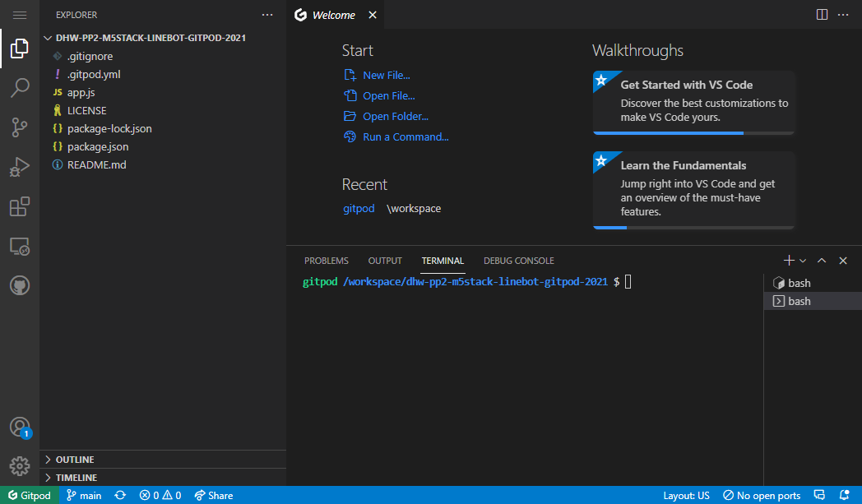Open notifications bell icon
Viewport: 862px width, 504px height.
[x=845, y=495]
